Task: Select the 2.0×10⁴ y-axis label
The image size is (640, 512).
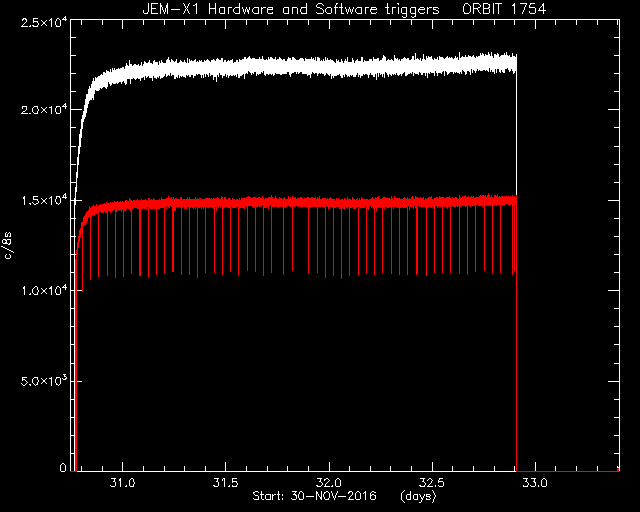Action: pos(44,110)
